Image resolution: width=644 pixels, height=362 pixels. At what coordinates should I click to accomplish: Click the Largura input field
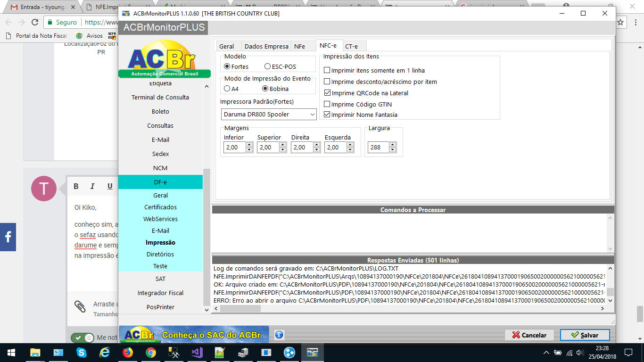379,147
